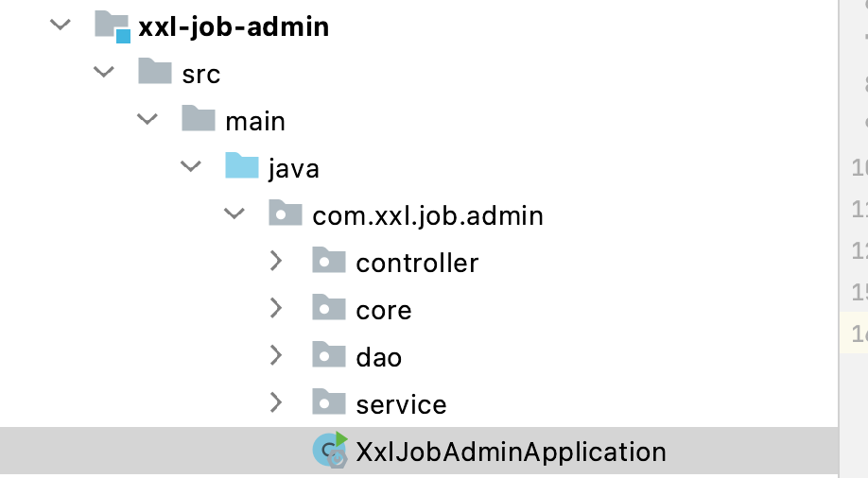
Task: Collapse the com.xxl.job.admin package
Action: tap(234, 214)
